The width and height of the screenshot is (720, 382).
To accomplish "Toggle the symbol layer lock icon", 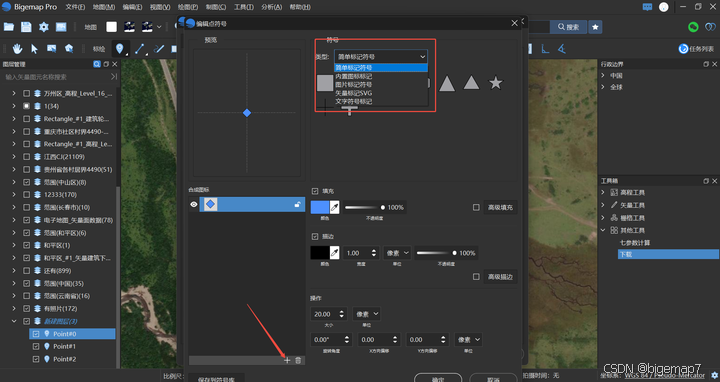I will pos(298,204).
